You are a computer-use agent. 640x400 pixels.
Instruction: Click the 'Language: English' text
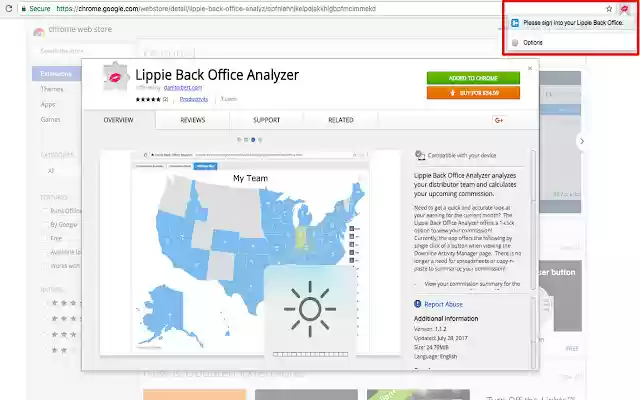(436, 356)
